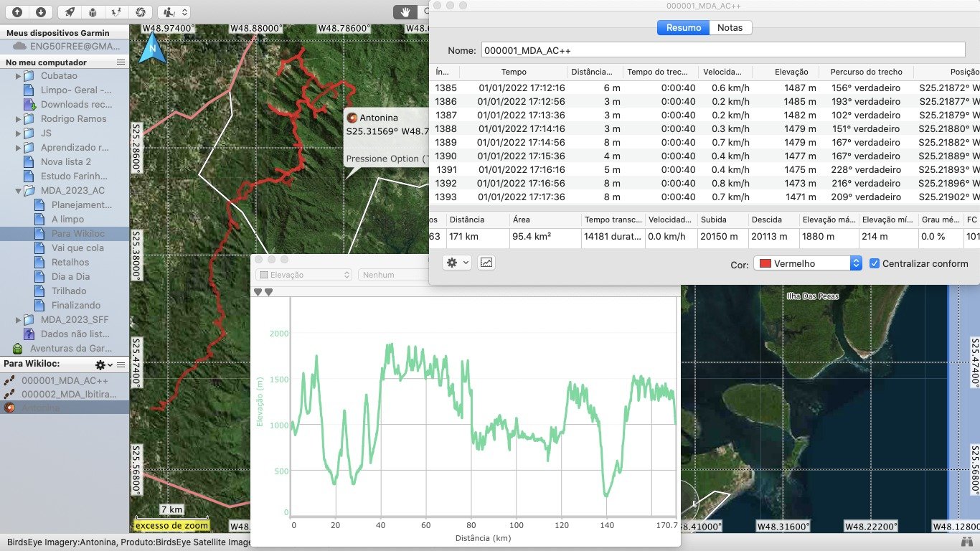The width and height of the screenshot is (980, 551).
Task: Select the hand pan tool
Action: [x=406, y=12]
